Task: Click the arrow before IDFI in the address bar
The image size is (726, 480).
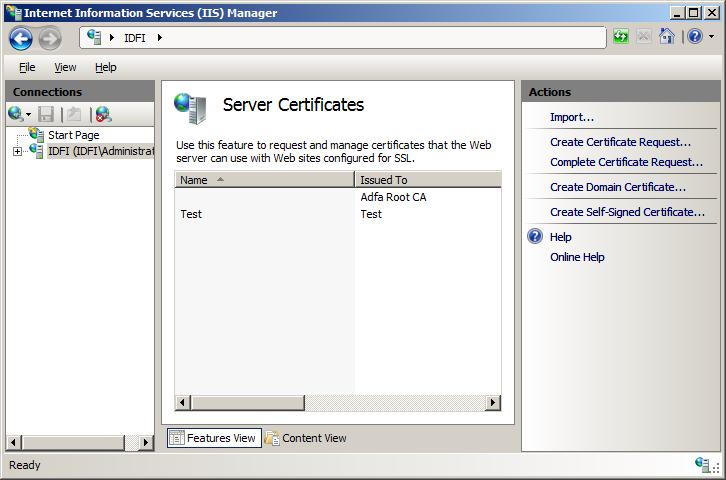Action: [112, 37]
